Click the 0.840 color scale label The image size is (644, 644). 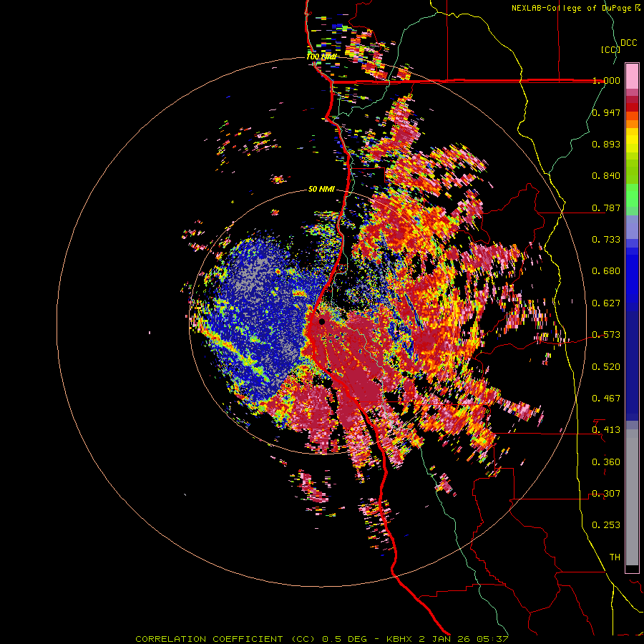[606, 176]
